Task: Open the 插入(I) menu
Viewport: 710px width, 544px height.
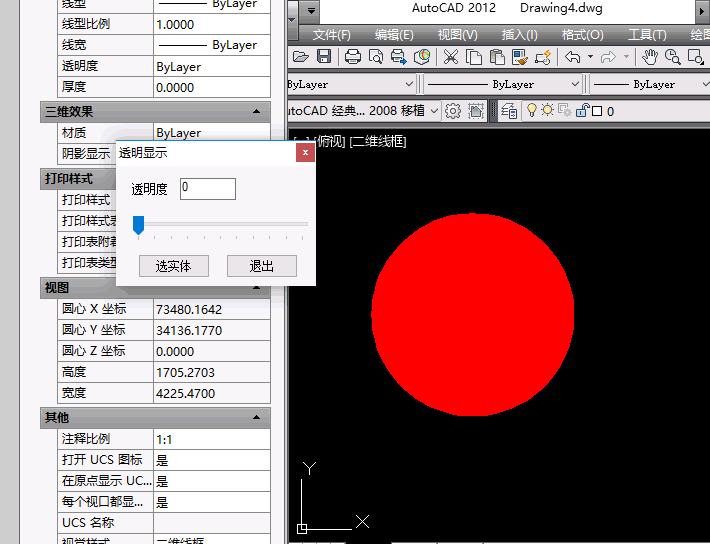Action: (519, 35)
